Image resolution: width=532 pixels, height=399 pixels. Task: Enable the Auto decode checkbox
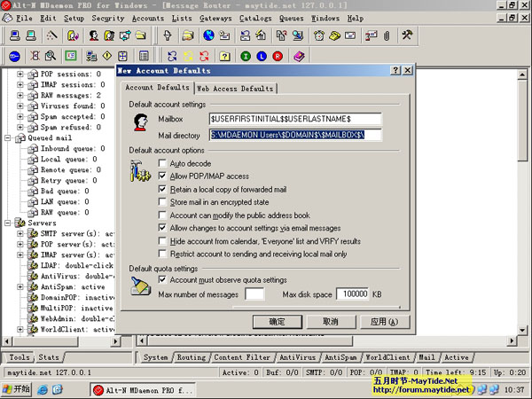tap(162, 164)
